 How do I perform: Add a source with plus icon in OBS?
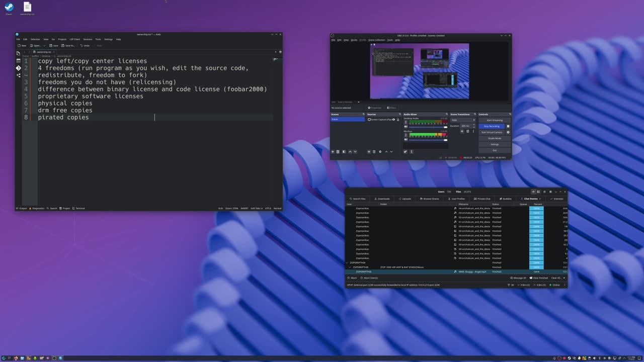coord(369,152)
